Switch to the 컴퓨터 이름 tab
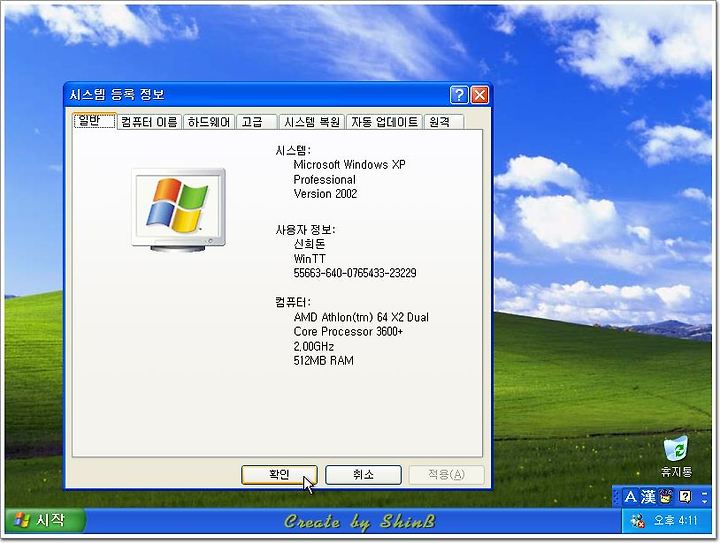The image size is (720, 543). point(149,122)
